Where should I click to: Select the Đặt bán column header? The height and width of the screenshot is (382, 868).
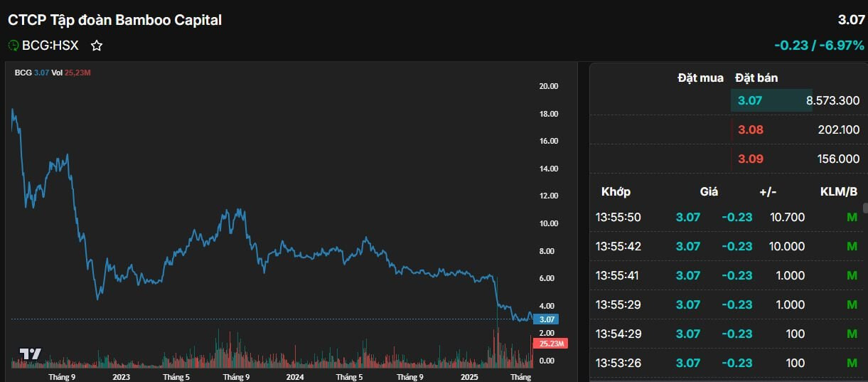pyautogui.click(x=756, y=78)
